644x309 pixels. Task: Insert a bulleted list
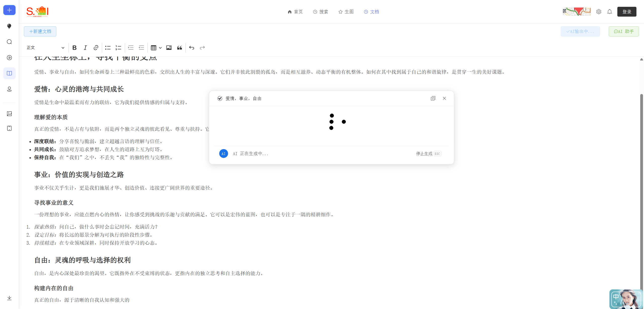point(108,48)
